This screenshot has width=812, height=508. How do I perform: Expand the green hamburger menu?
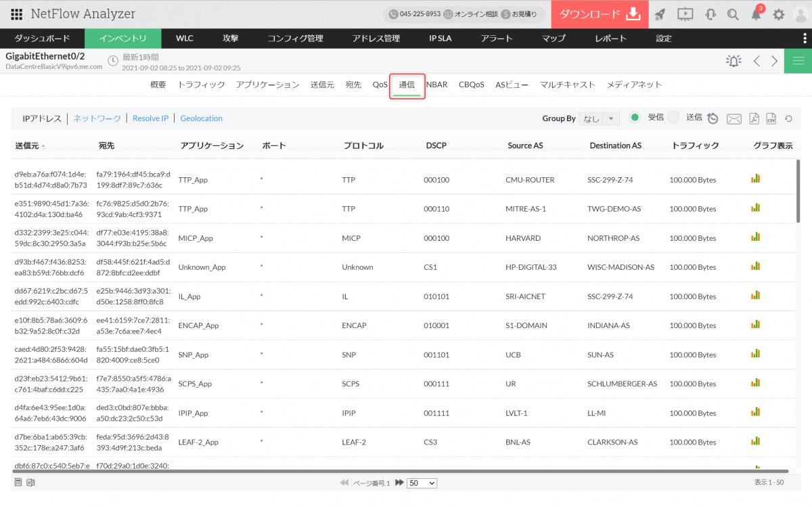(x=798, y=61)
